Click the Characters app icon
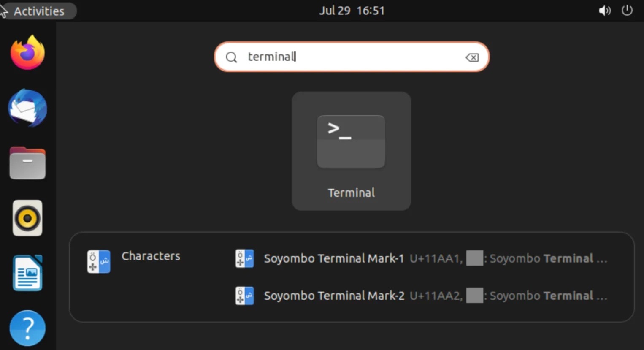This screenshot has width=644, height=350. tap(99, 261)
